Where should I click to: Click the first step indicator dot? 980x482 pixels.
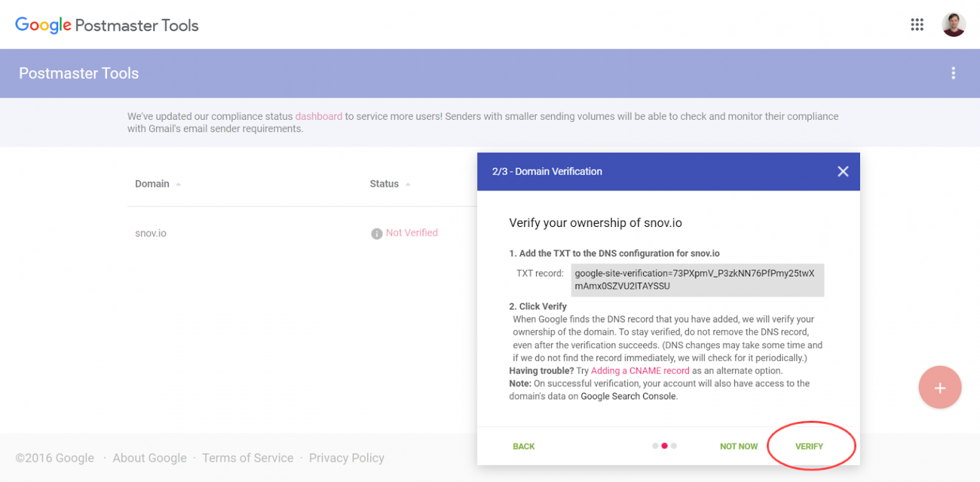655,446
